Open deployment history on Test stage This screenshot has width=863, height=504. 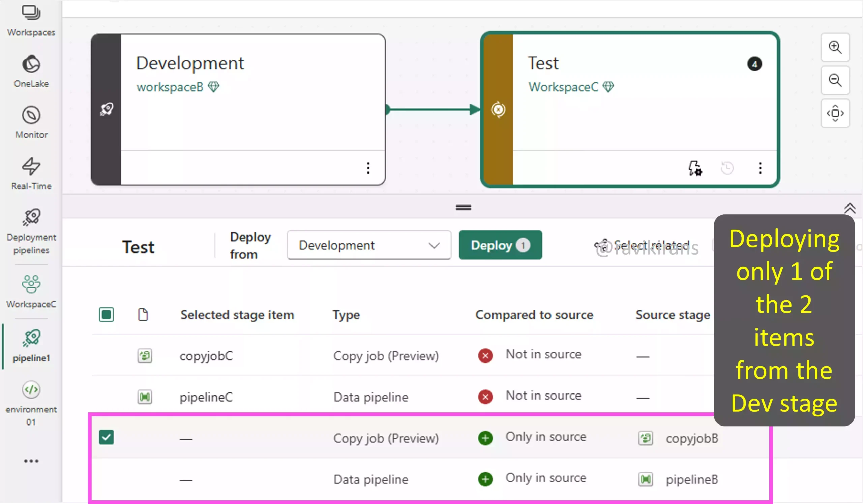coord(727,168)
